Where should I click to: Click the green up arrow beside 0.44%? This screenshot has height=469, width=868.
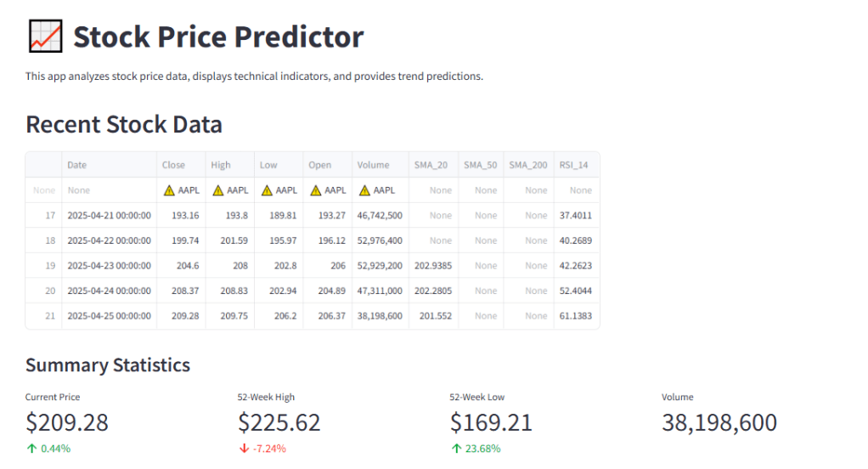coord(31,449)
